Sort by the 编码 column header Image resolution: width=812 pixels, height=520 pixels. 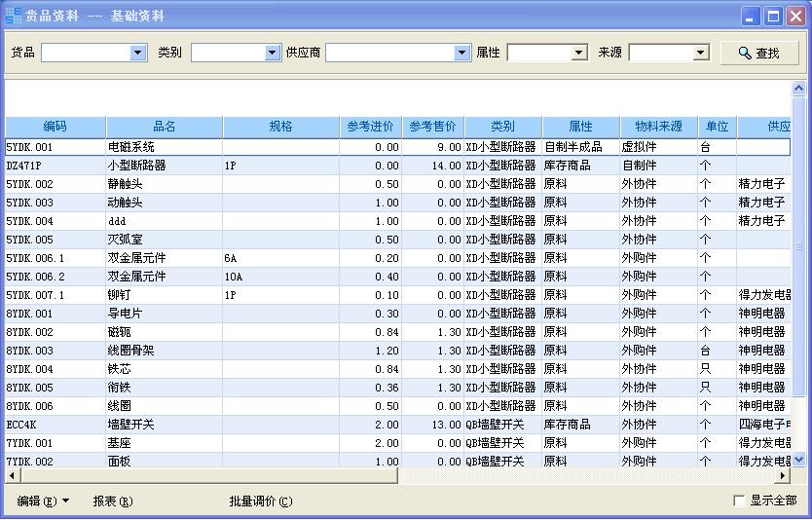click(55, 127)
